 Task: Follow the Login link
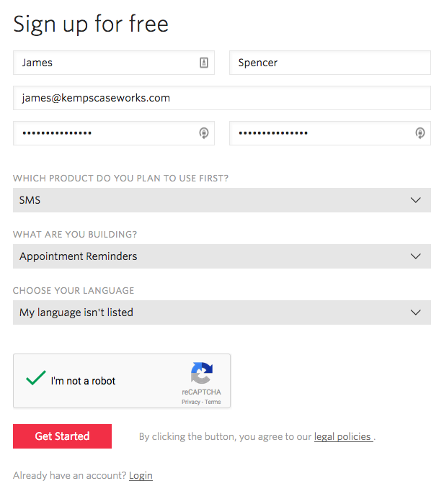(x=141, y=476)
